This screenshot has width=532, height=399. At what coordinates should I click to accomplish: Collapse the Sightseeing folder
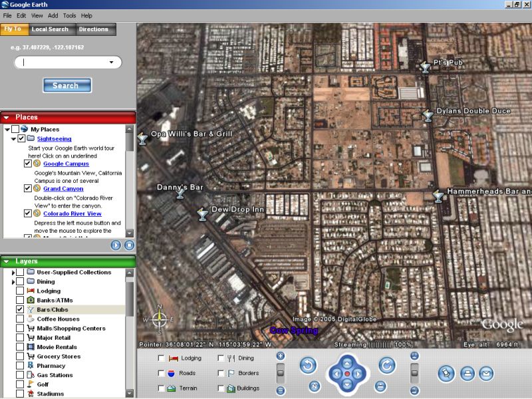[13, 139]
